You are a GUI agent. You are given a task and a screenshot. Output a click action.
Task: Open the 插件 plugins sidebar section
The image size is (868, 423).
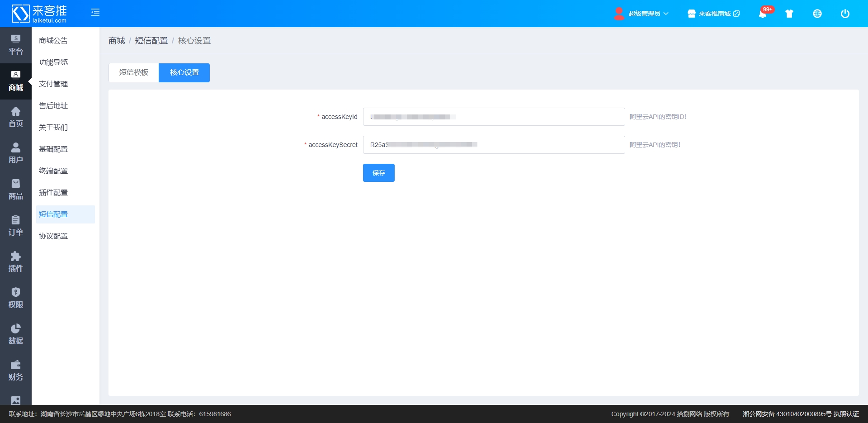click(x=16, y=262)
